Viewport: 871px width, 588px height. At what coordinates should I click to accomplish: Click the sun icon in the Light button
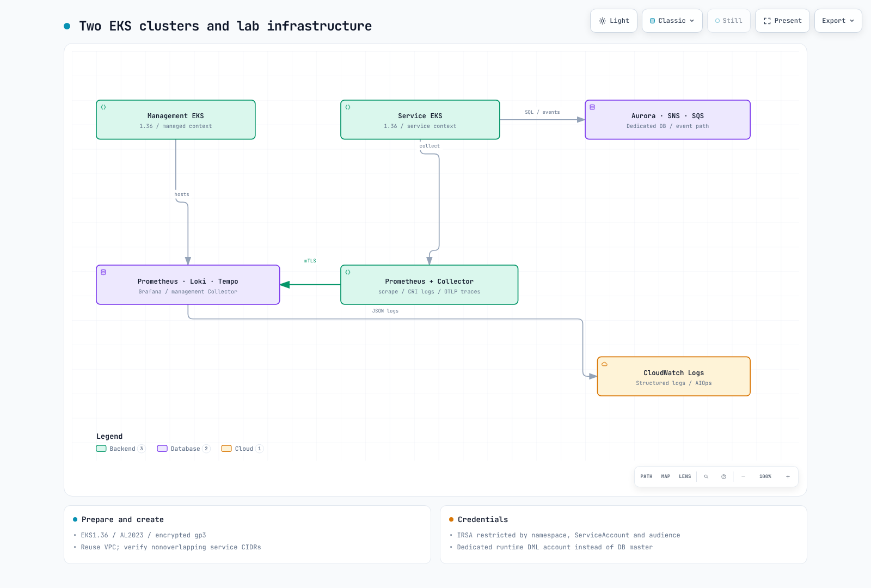[602, 21]
